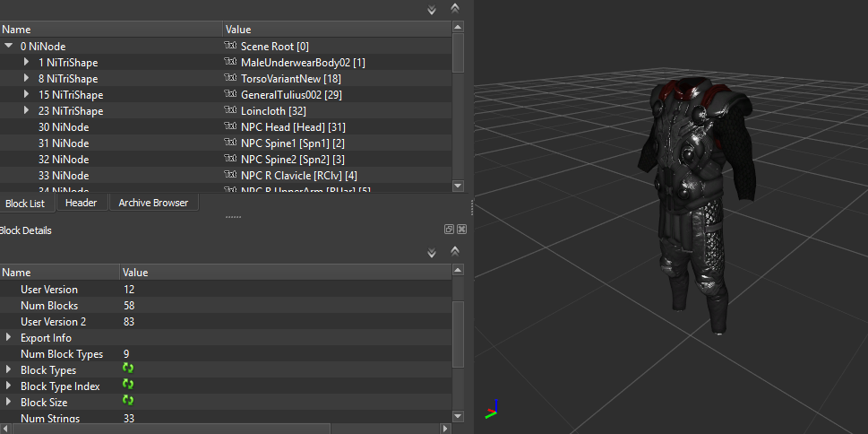Click the Name column header in Block Details
The height and width of the screenshot is (434, 868).
point(60,273)
